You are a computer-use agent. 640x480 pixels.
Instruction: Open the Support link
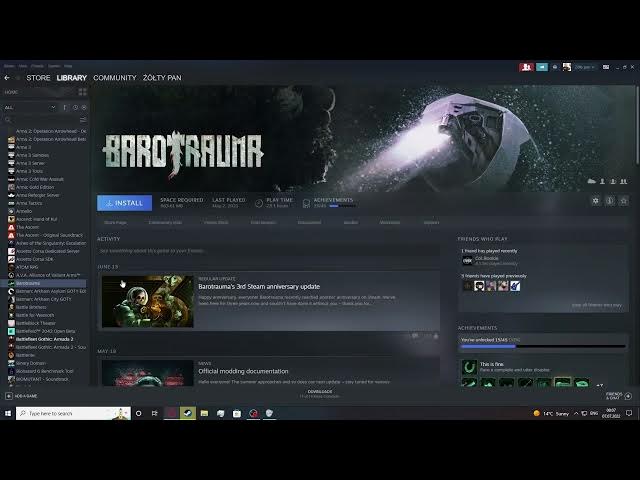point(431,222)
